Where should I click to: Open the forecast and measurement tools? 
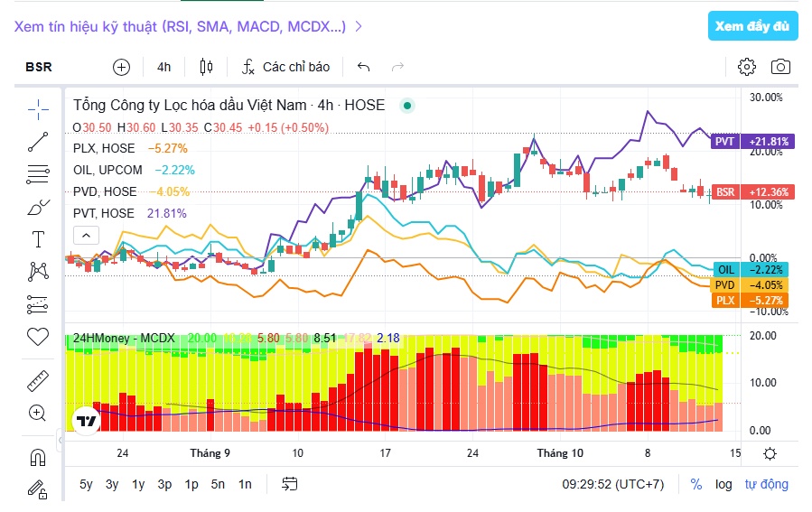(38, 304)
